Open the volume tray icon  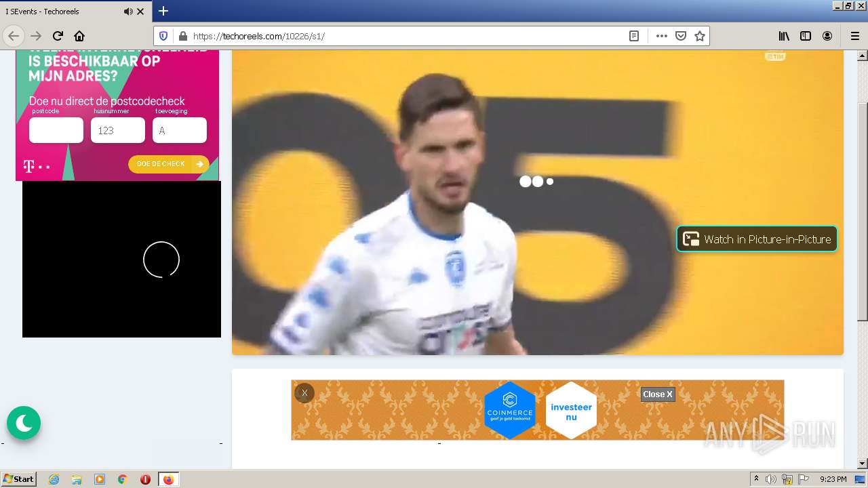(772, 479)
